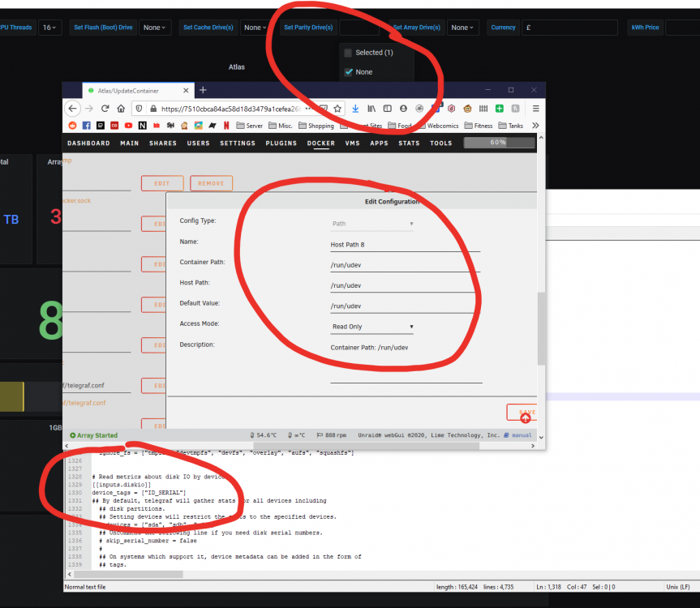Toggle the Selected (1) checkbox
This screenshot has height=608, width=700.
click(x=348, y=53)
